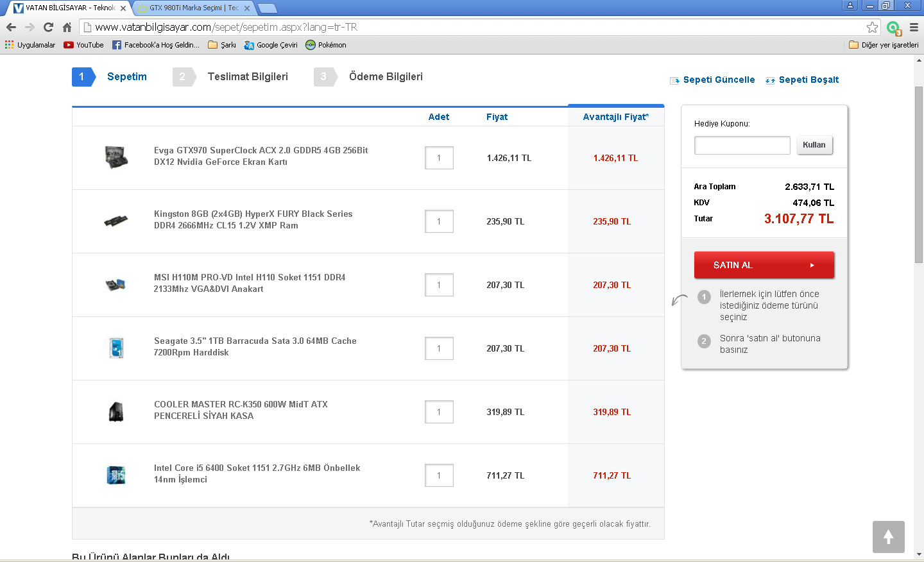Open the Chrome menu
The height and width of the screenshot is (562, 924).
pos(914,27)
